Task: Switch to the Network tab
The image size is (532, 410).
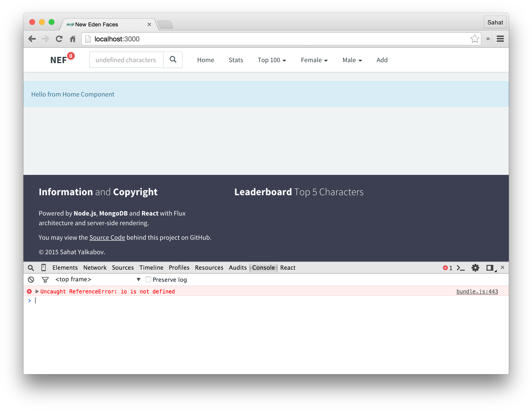Action: click(95, 268)
